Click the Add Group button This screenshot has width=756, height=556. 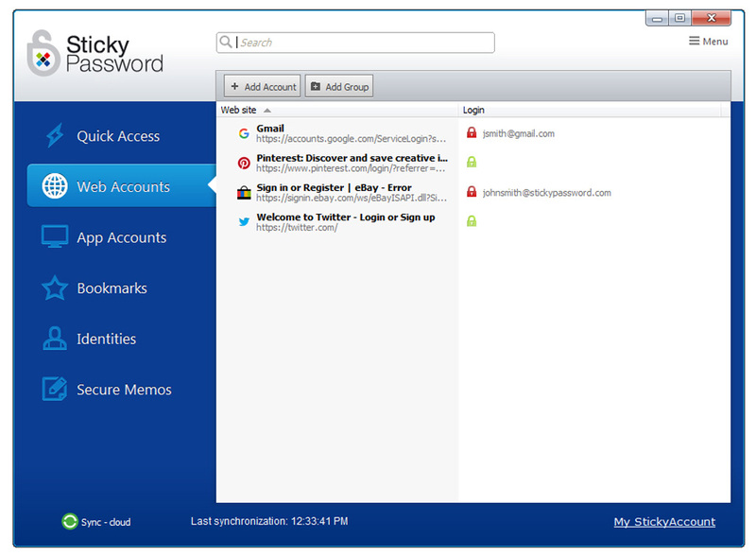point(339,86)
